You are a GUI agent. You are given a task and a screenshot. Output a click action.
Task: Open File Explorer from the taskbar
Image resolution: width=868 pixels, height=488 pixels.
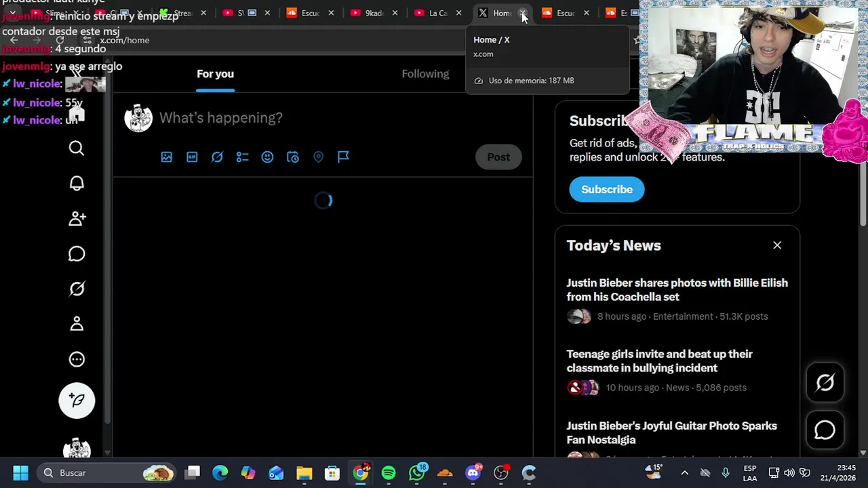point(304,472)
